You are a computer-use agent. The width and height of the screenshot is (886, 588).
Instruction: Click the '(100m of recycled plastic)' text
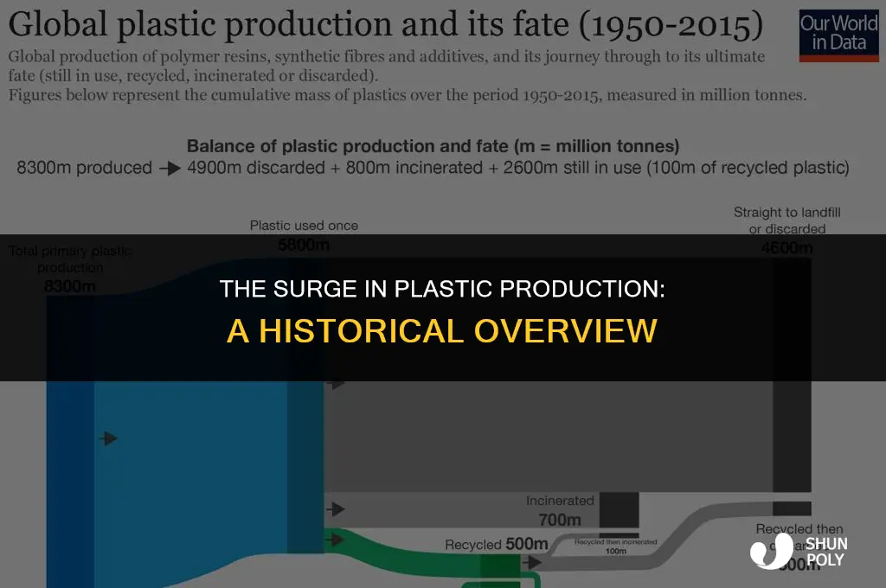point(748,168)
